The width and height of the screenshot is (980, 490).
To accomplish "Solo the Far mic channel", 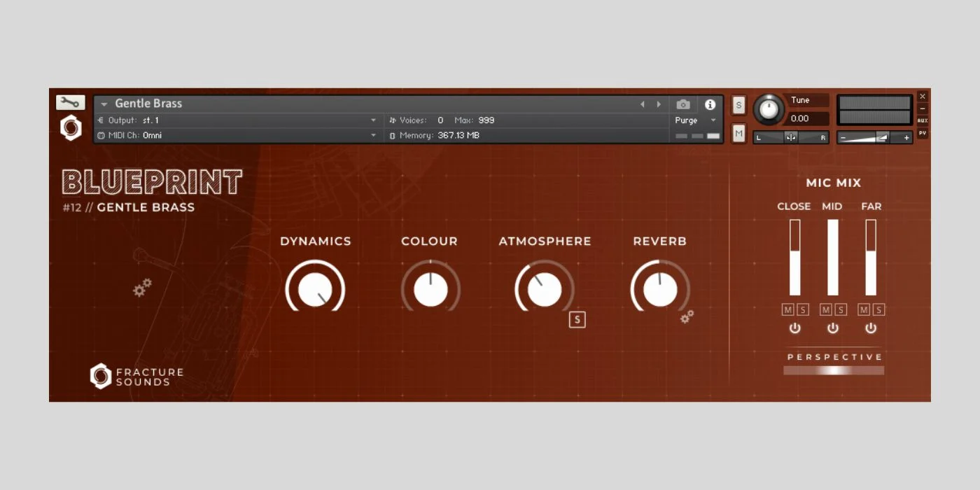I will (878, 310).
